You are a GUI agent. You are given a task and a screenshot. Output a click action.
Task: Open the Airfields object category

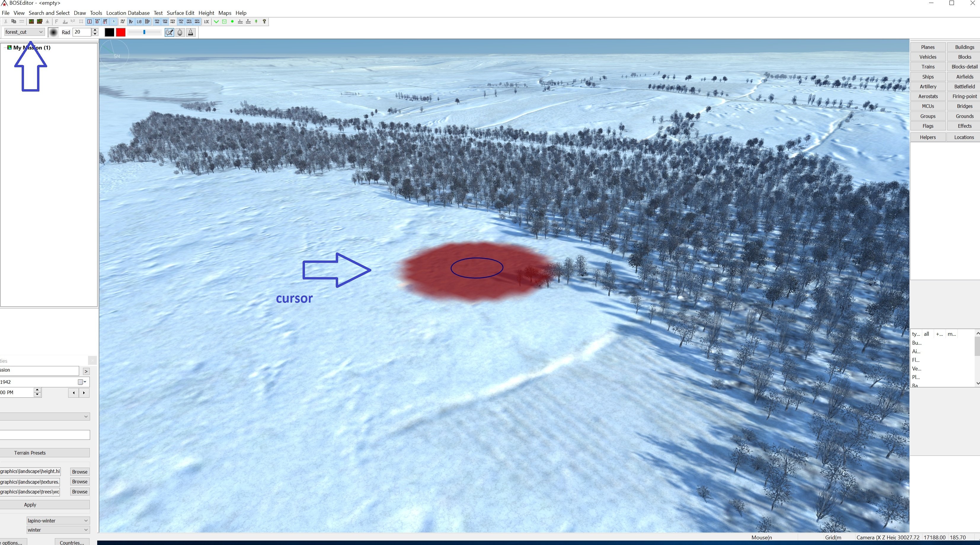pos(964,76)
